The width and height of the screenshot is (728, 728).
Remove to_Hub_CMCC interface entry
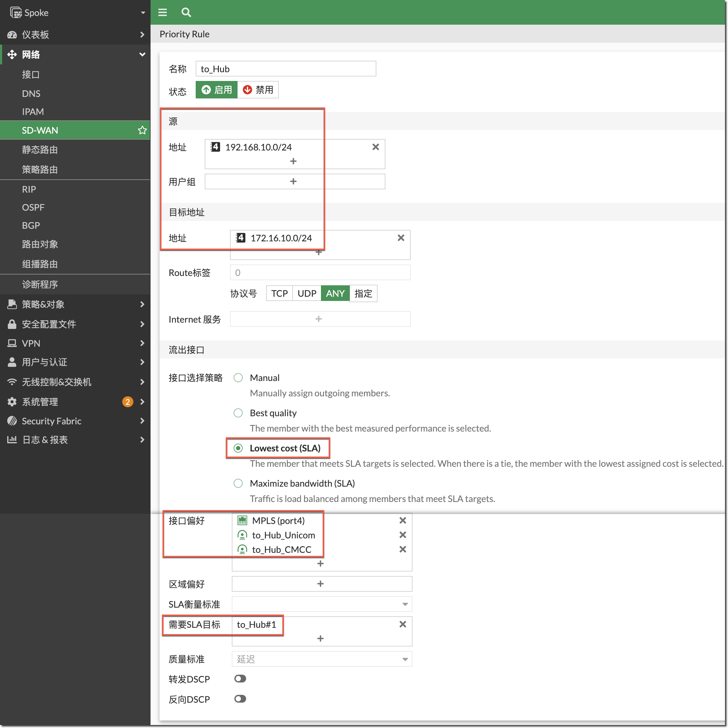[x=403, y=550]
